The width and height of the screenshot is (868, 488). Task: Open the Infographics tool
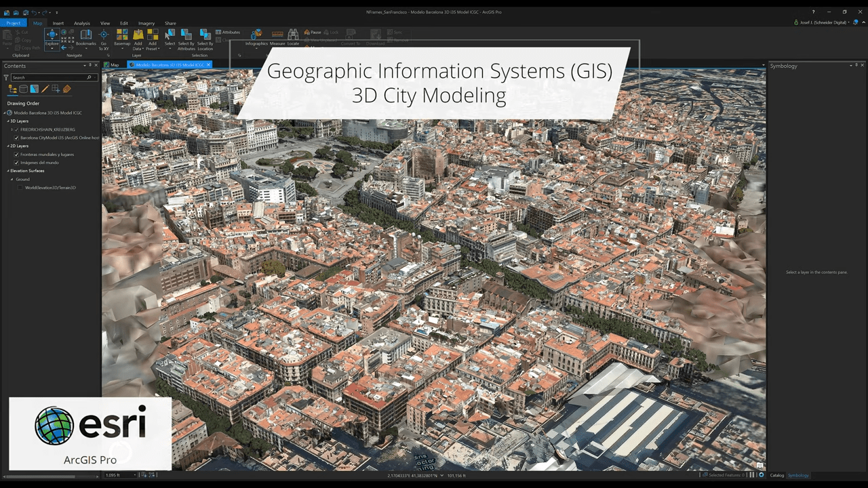click(x=256, y=37)
